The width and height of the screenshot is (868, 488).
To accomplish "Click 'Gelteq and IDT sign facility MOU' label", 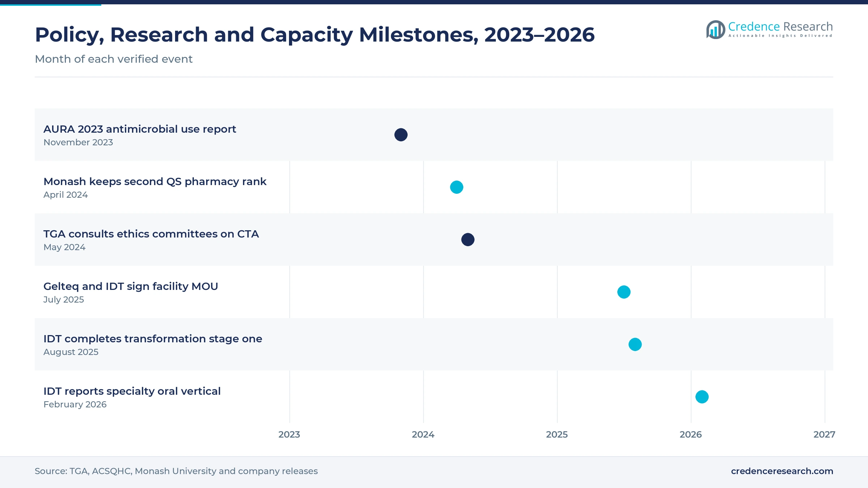I will (x=131, y=286).
